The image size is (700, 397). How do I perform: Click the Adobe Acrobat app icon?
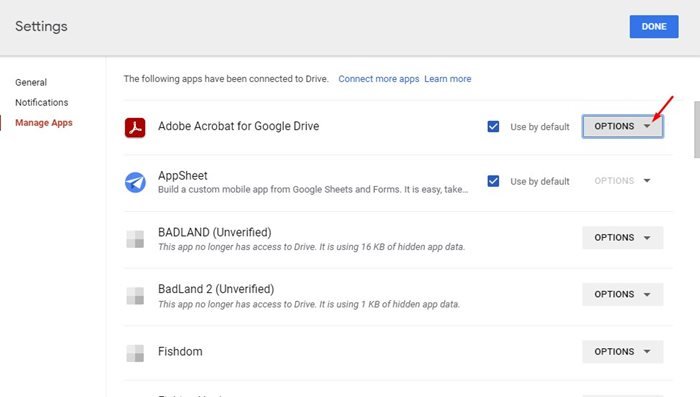(135, 128)
